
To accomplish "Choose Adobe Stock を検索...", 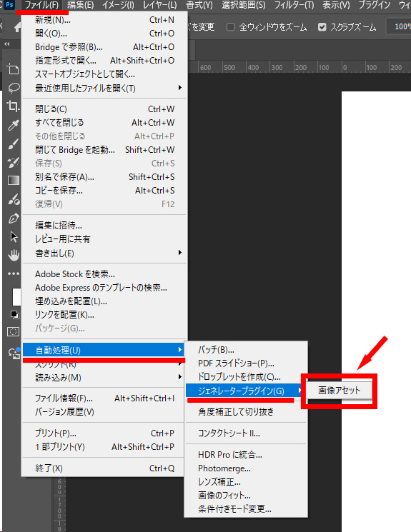I will point(104,274).
